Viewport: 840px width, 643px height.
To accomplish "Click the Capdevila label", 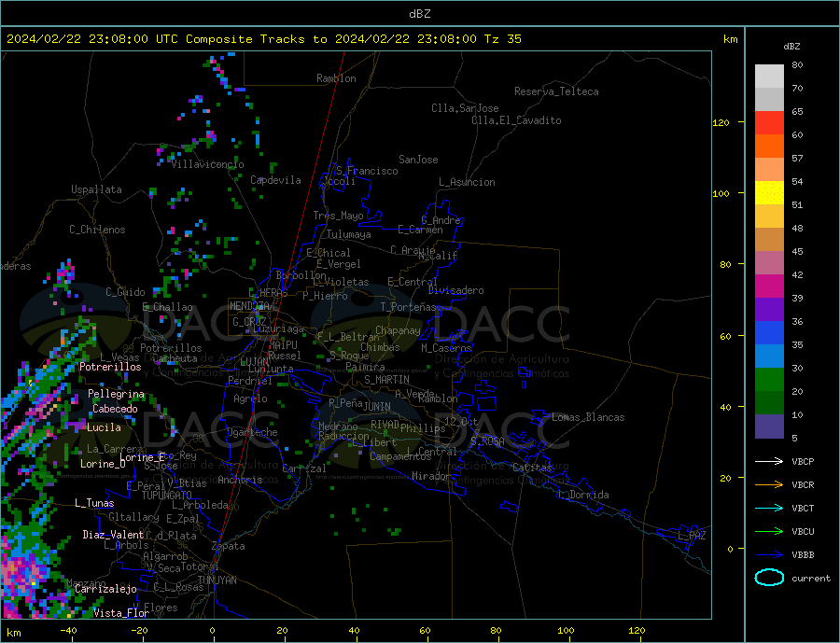I will (x=275, y=180).
